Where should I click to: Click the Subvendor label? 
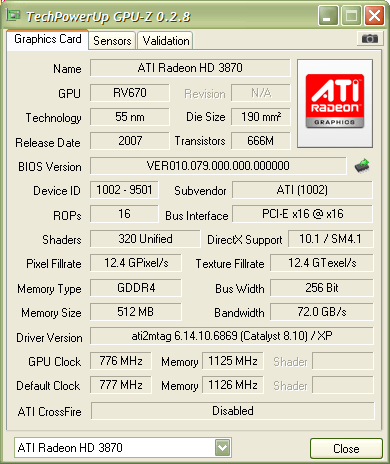pos(200,191)
